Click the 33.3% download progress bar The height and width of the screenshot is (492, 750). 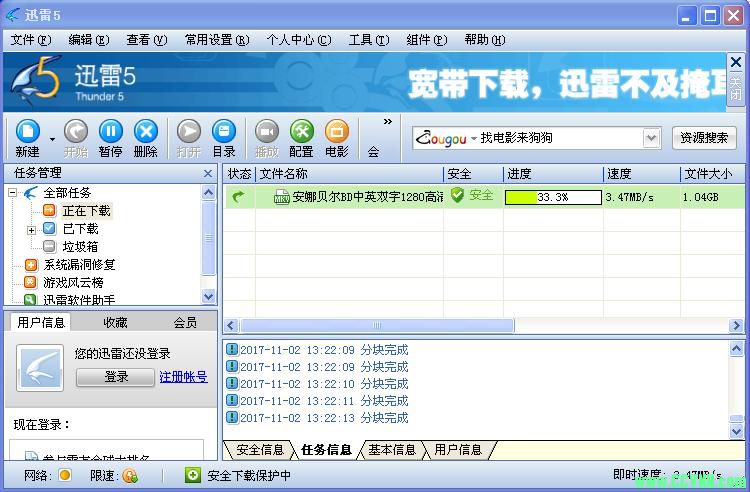(552, 197)
